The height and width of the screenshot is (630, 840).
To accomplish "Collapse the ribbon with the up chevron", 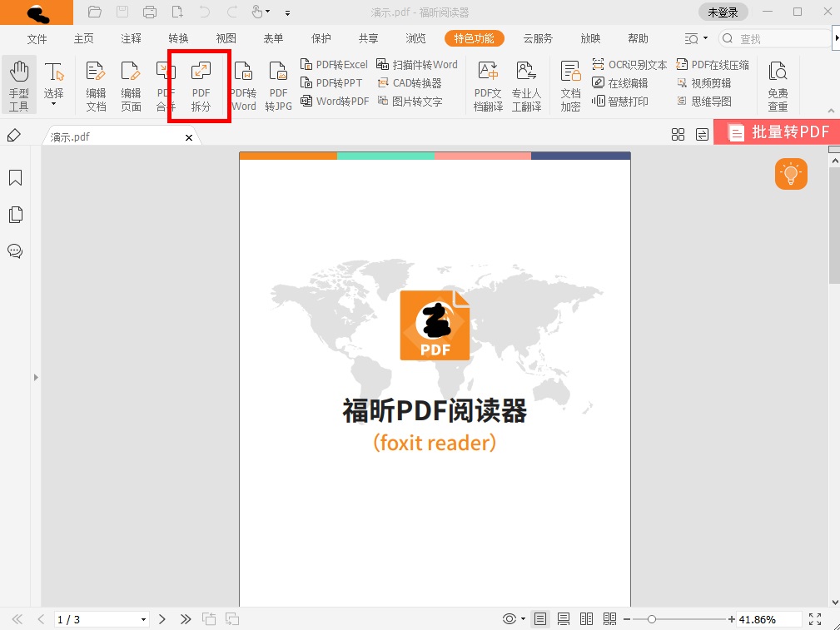I will click(831, 111).
